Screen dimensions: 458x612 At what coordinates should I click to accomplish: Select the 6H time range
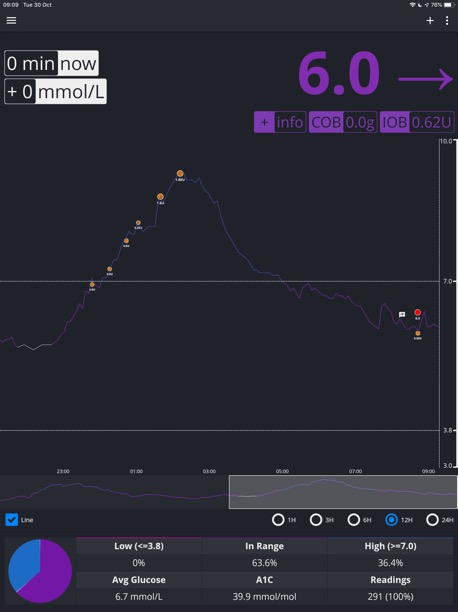point(354,520)
